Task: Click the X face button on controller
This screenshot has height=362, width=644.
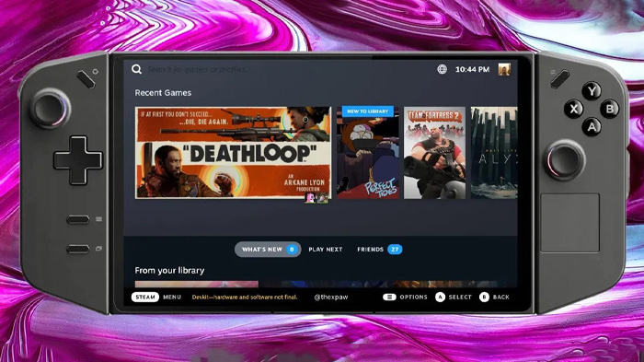Action: tap(573, 109)
